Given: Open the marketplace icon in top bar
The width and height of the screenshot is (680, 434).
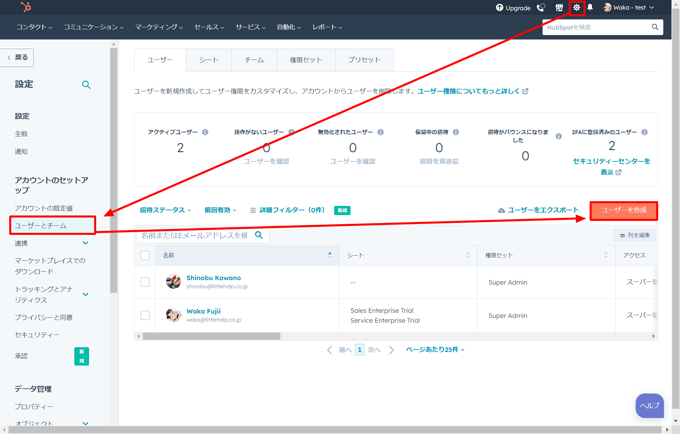Looking at the screenshot, I should [x=559, y=8].
